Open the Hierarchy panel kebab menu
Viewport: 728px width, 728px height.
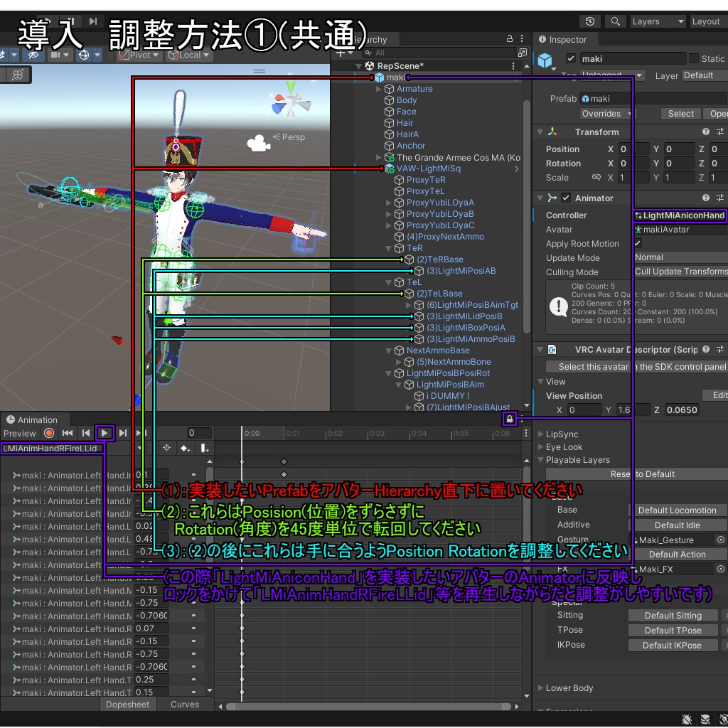pyautogui.click(x=522, y=39)
